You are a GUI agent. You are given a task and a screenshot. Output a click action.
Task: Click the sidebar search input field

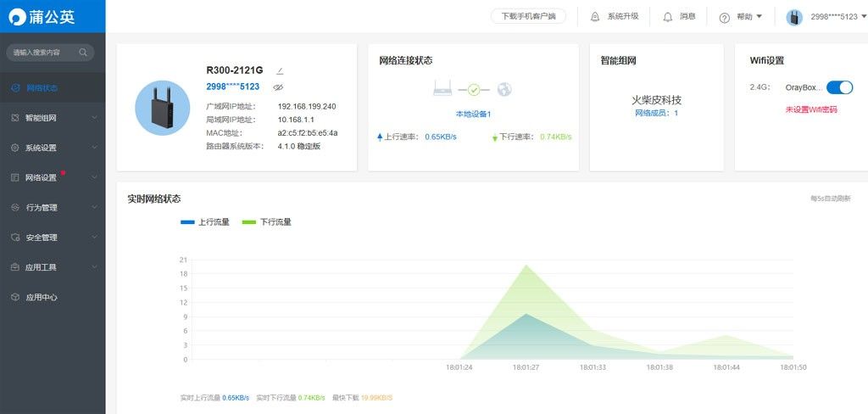42,53
